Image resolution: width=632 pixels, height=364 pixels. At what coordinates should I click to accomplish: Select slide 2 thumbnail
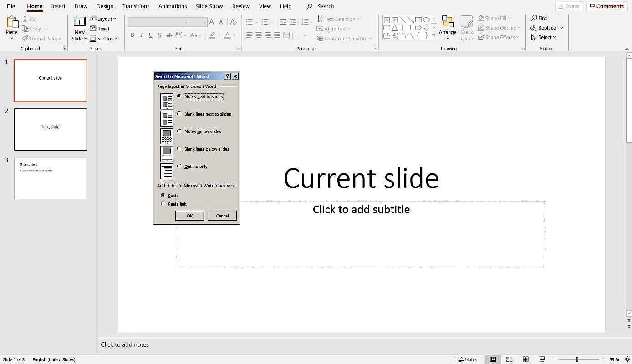[50, 129]
